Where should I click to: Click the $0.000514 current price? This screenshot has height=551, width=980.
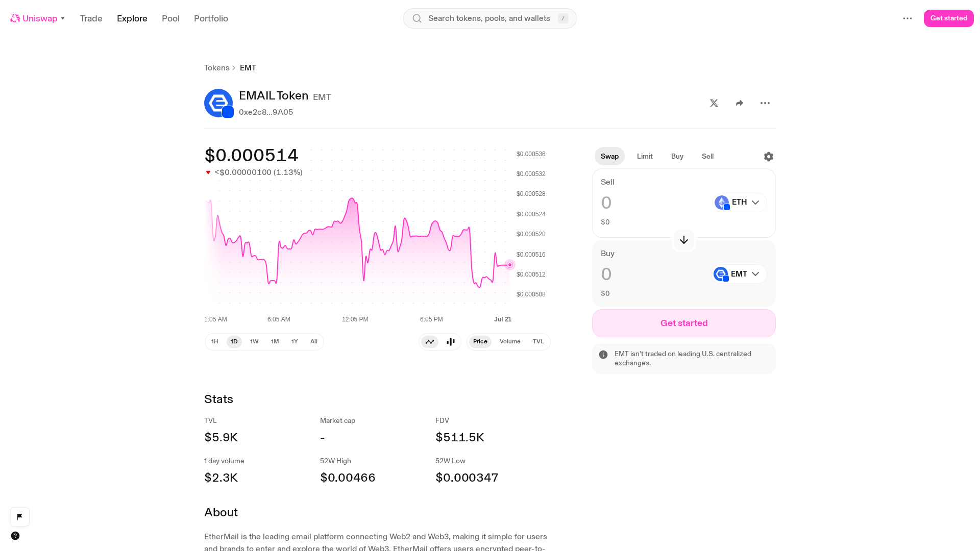(x=251, y=155)
